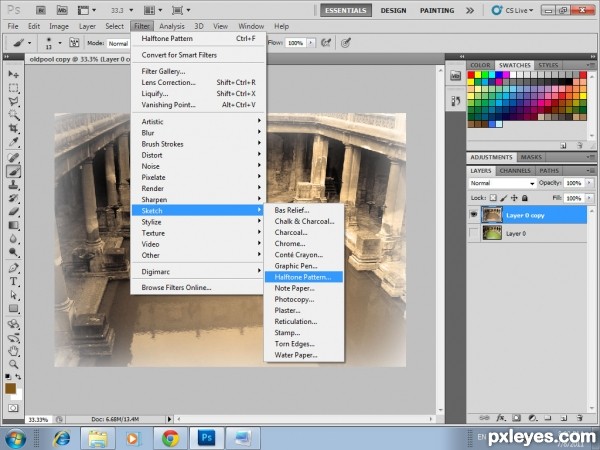Viewport: 600px width, 450px height.
Task: Click Browse Filters Online
Action: [x=176, y=287]
